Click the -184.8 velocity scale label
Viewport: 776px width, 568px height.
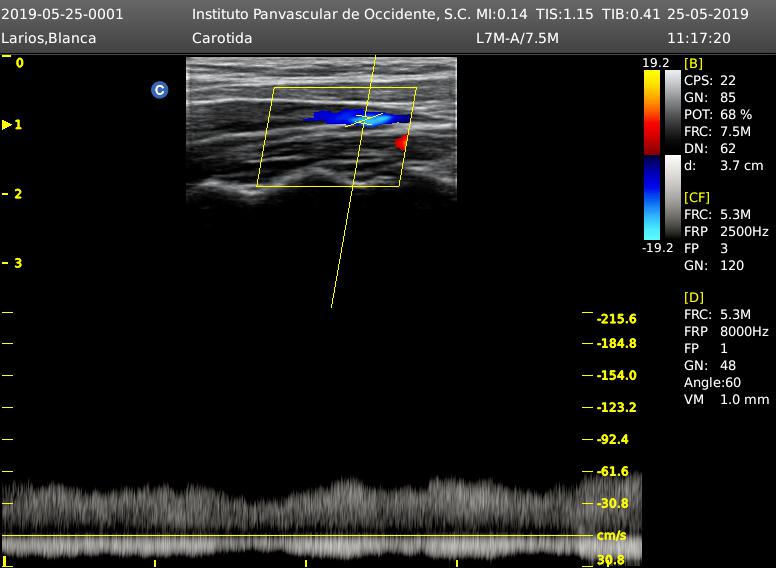pos(616,343)
